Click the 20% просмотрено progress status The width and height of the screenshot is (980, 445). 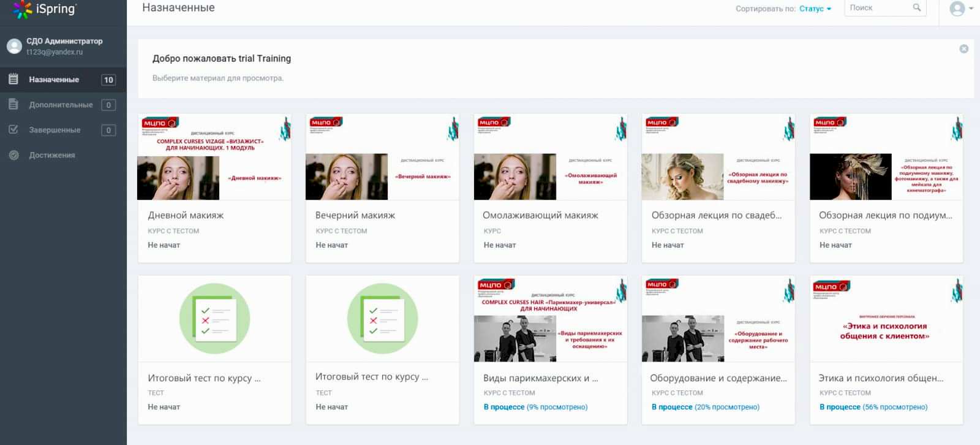[x=705, y=407]
